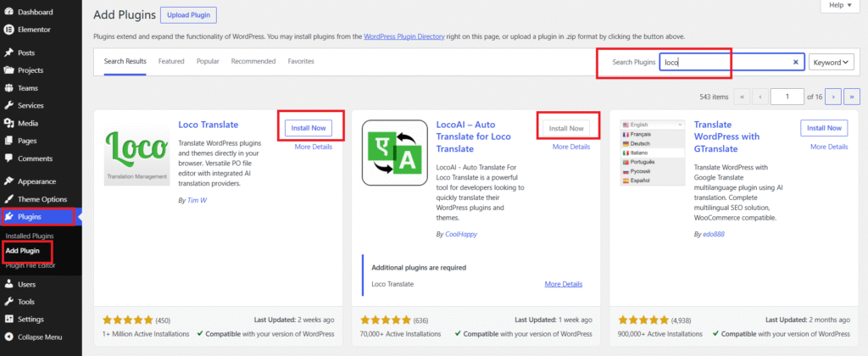Click GTranslate star rating
868x356 pixels.
tap(644, 320)
